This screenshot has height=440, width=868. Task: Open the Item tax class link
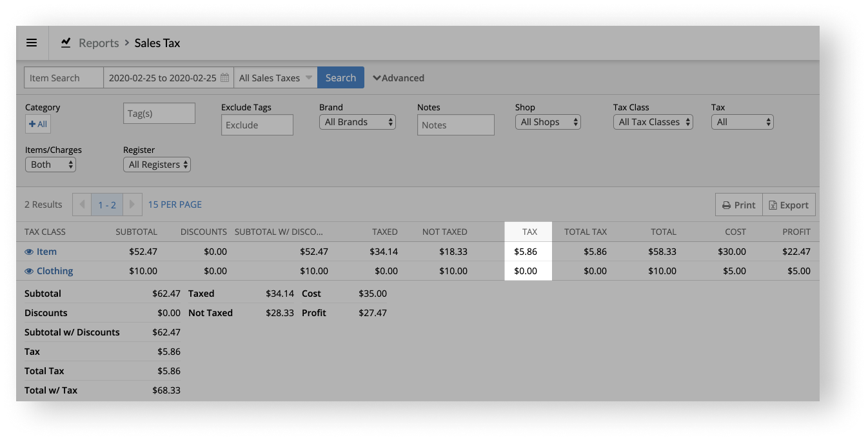(46, 252)
